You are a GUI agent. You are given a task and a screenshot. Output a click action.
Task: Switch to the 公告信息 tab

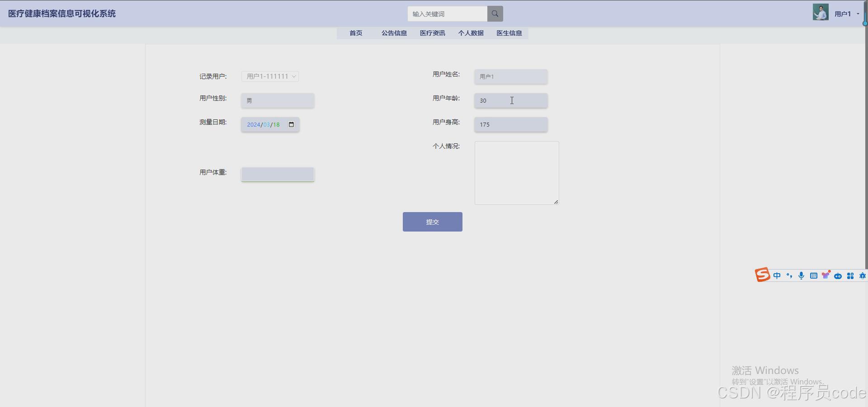[x=393, y=33]
